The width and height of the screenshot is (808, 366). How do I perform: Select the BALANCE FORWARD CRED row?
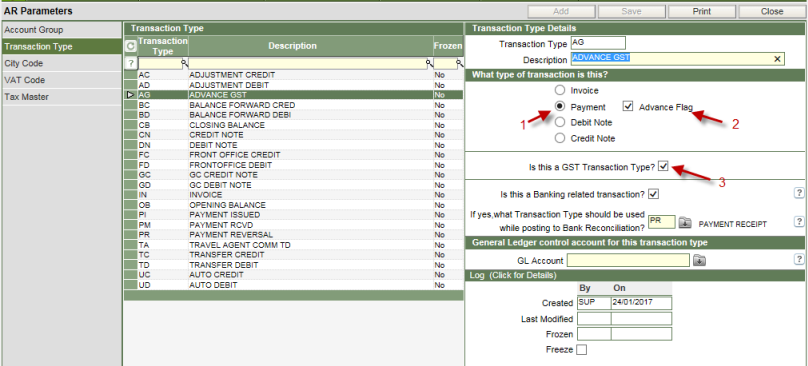(294, 105)
